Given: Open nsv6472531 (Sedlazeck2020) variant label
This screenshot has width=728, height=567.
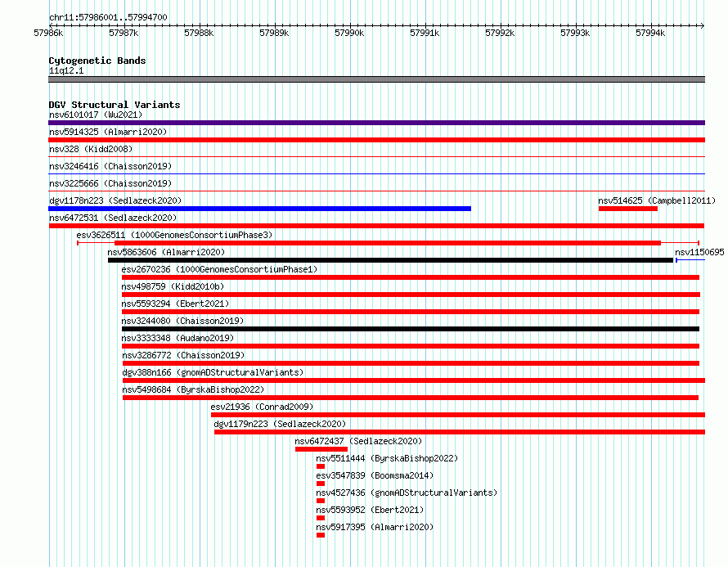Looking at the screenshot, I should pyautogui.click(x=113, y=218).
